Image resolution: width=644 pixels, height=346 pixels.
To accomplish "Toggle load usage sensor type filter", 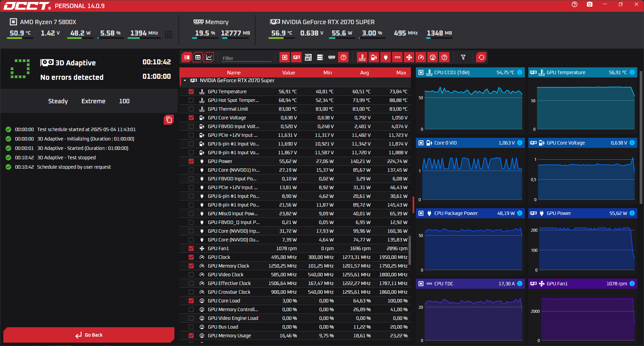I will click(433, 57).
